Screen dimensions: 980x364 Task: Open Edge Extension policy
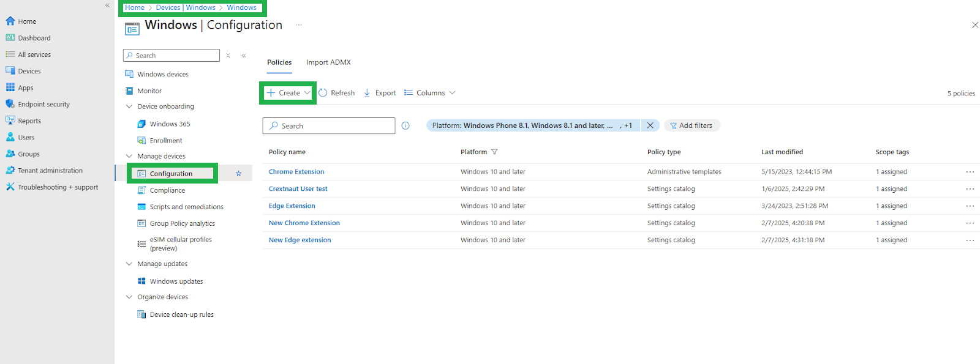point(292,206)
